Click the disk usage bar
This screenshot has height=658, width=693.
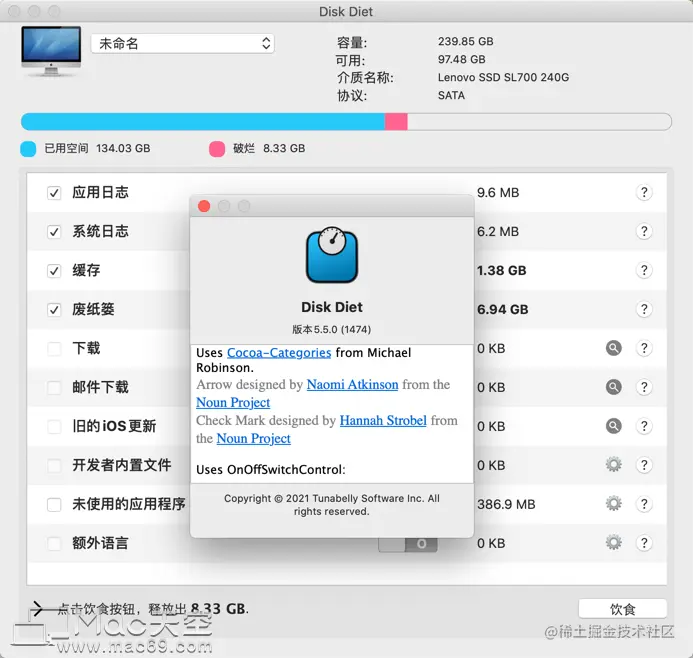pos(346,122)
